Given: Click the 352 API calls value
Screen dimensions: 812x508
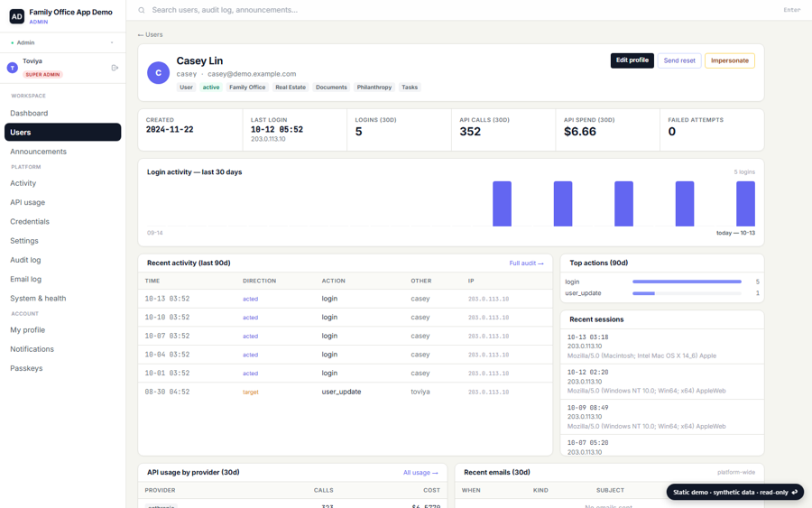Looking at the screenshot, I should coord(470,132).
